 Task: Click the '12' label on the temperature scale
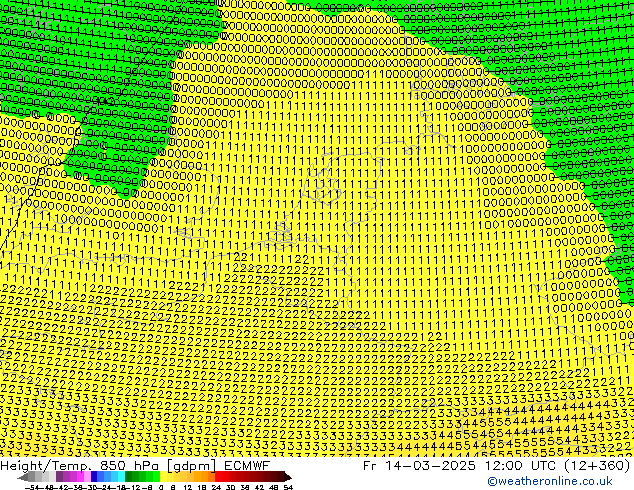click(x=188, y=487)
